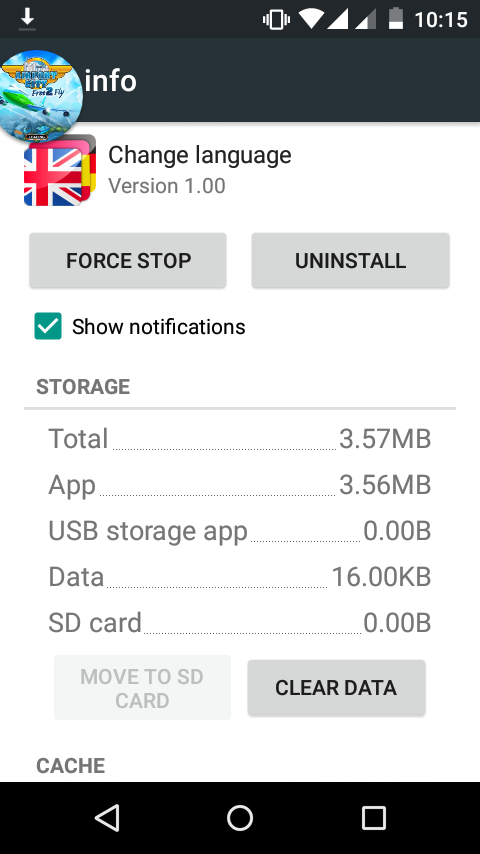Tap the STORAGE section header
Screen dimensions: 480x854
coord(83,387)
